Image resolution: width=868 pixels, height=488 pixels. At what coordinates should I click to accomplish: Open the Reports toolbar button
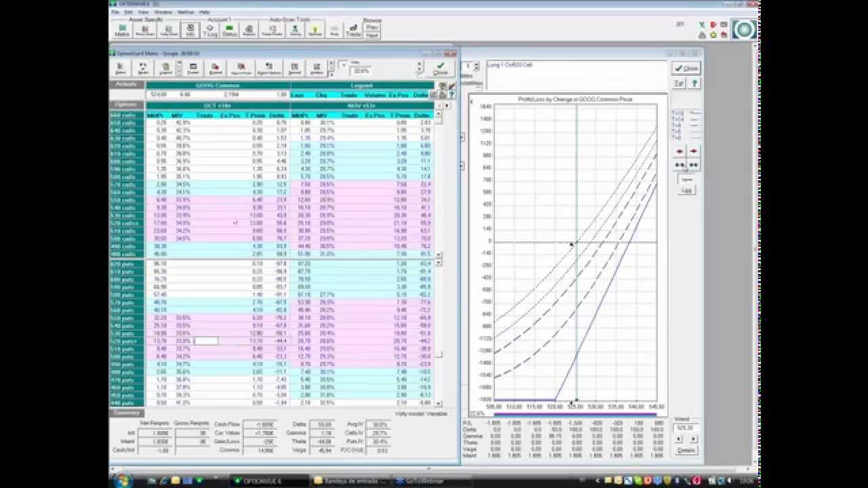pyautogui.click(x=249, y=30)
